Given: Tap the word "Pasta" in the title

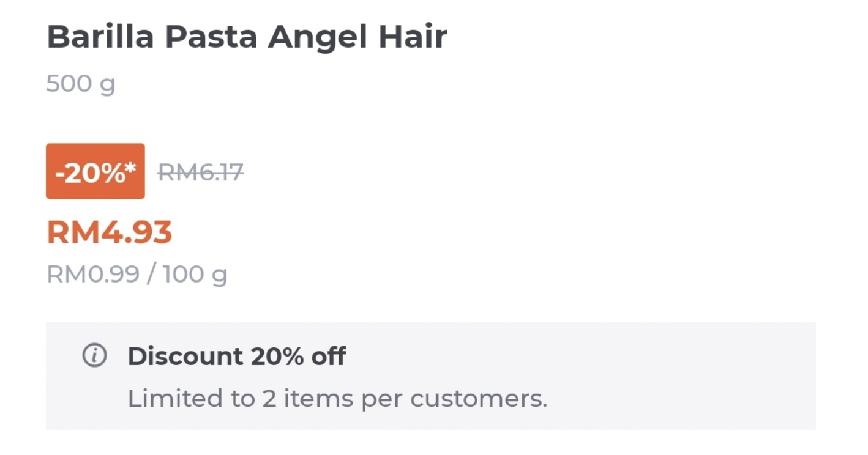Looking at the screenshot, I should coord(211,37).
